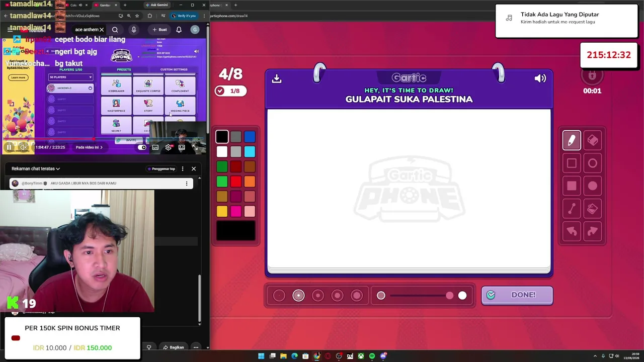Open the Windows Start menu
Viewport: 644px width, 362px height.
(x=261, y=356)
